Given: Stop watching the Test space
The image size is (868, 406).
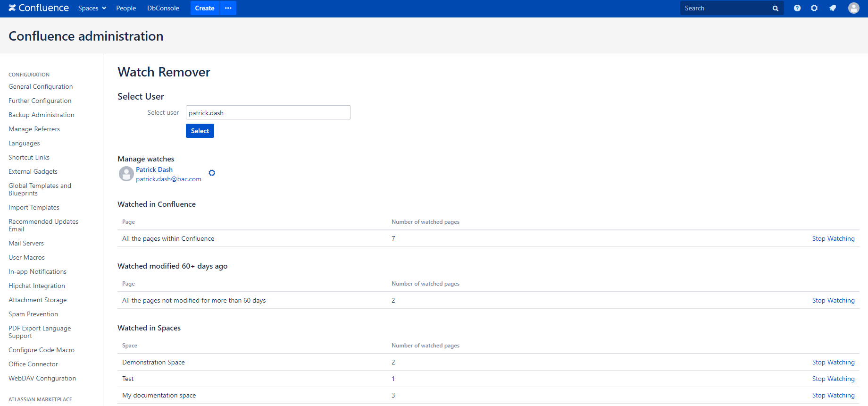Looking at the screenshot, I should pos(833,379).
